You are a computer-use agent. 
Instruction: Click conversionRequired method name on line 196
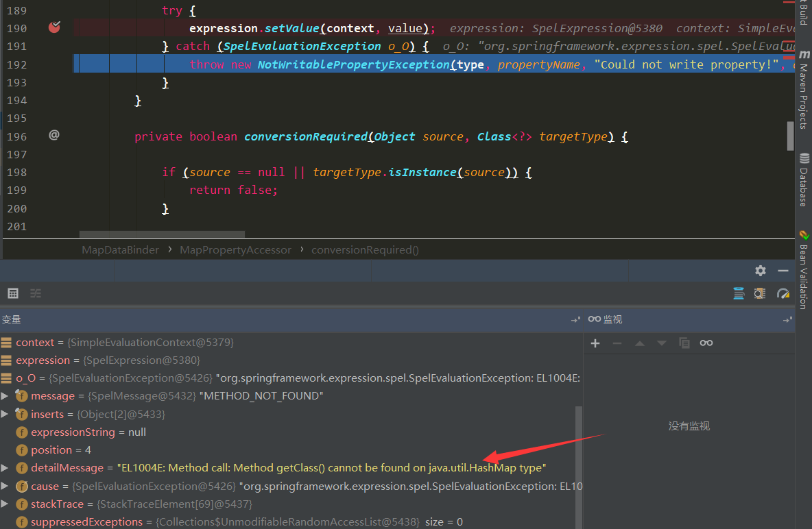[306, 136]
